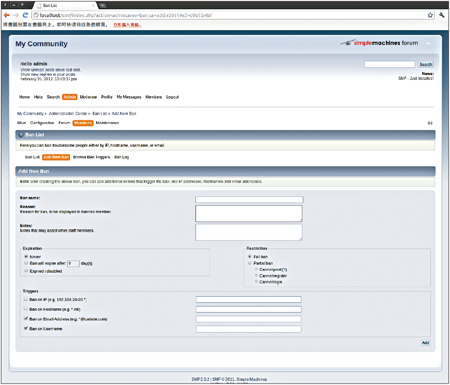Uncheck the Ban on Username checkbox

coord(26,328)
